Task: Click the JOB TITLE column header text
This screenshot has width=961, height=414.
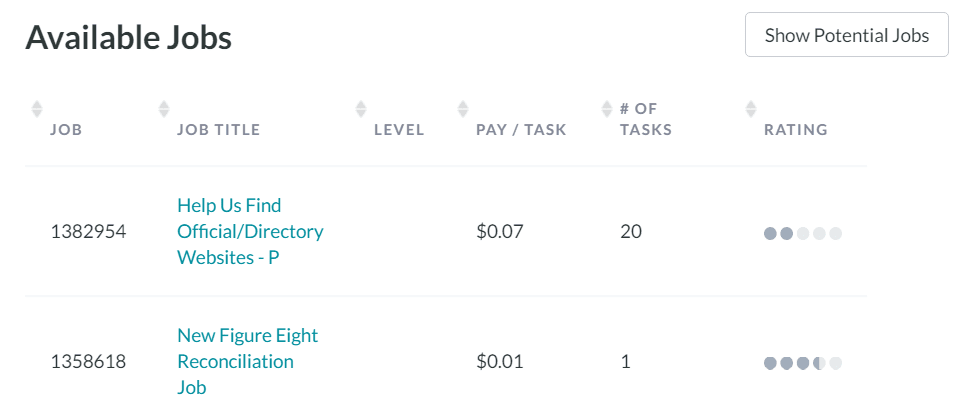Action: 219,129
